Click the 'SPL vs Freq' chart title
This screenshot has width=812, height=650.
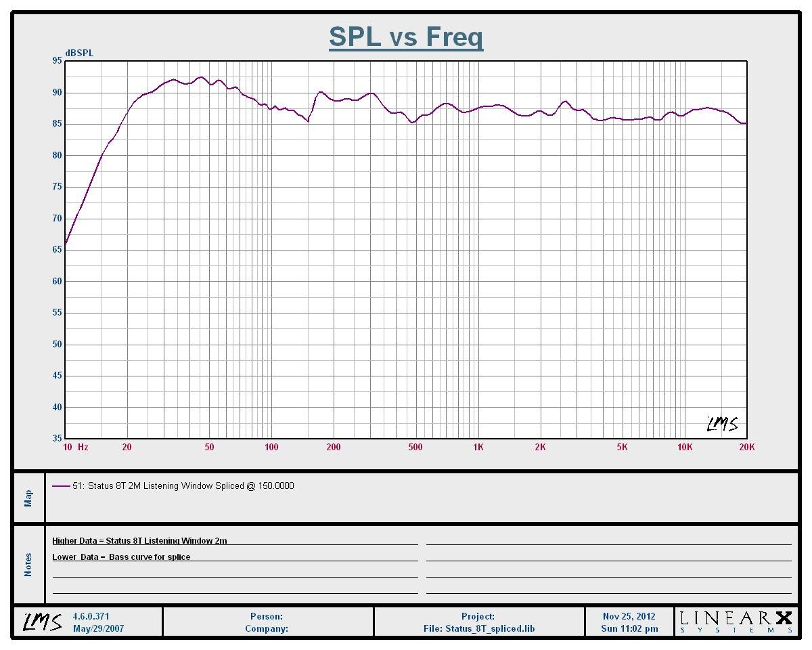click(x=406, y=37)
